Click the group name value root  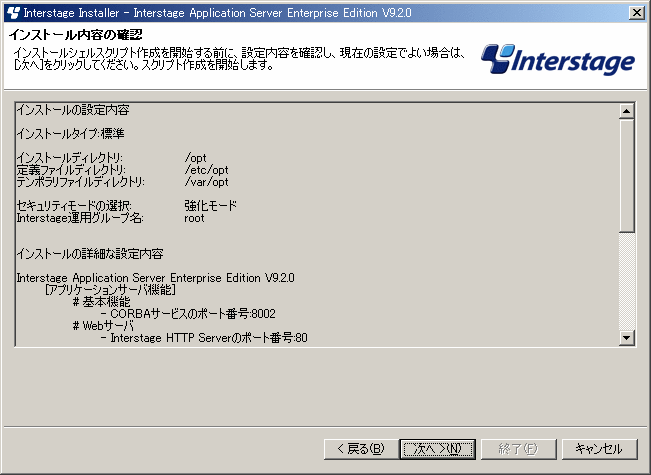click(194, 218)
